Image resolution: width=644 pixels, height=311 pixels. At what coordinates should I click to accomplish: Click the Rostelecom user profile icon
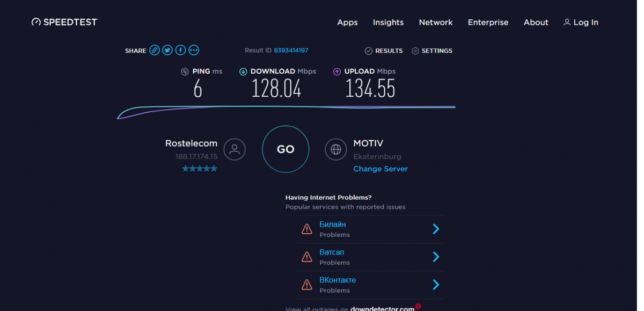pyautogui.click(x=235, y=149)
